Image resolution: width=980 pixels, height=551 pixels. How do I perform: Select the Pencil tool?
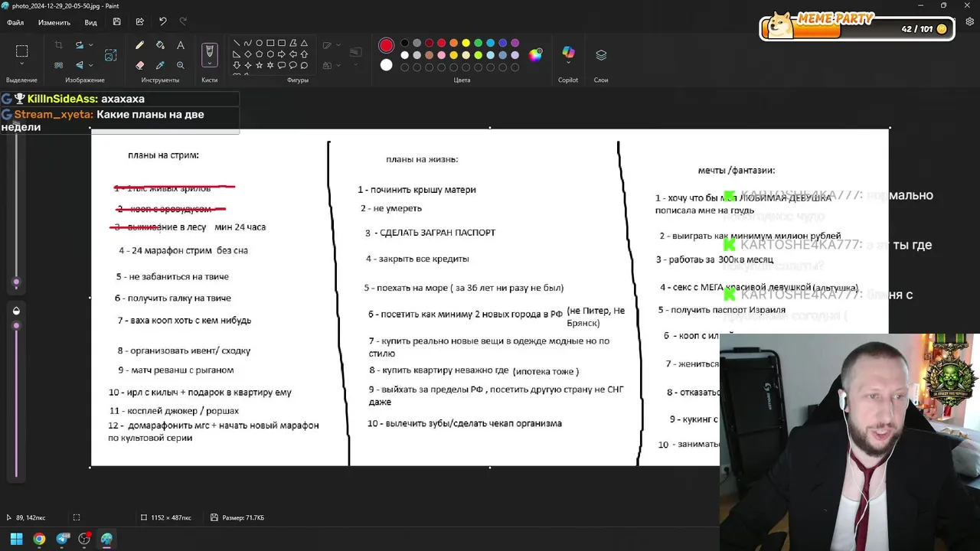point(139,45)
